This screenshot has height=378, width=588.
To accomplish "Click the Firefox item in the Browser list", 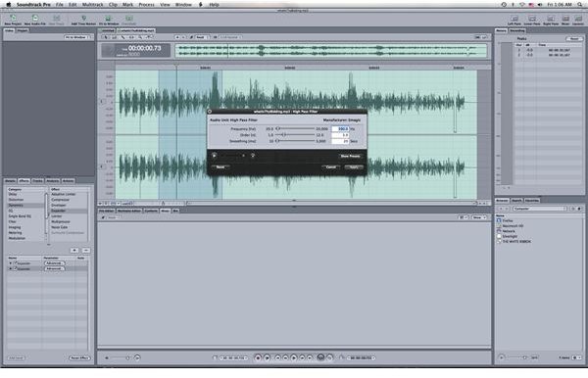I will (x=508, y=220).
